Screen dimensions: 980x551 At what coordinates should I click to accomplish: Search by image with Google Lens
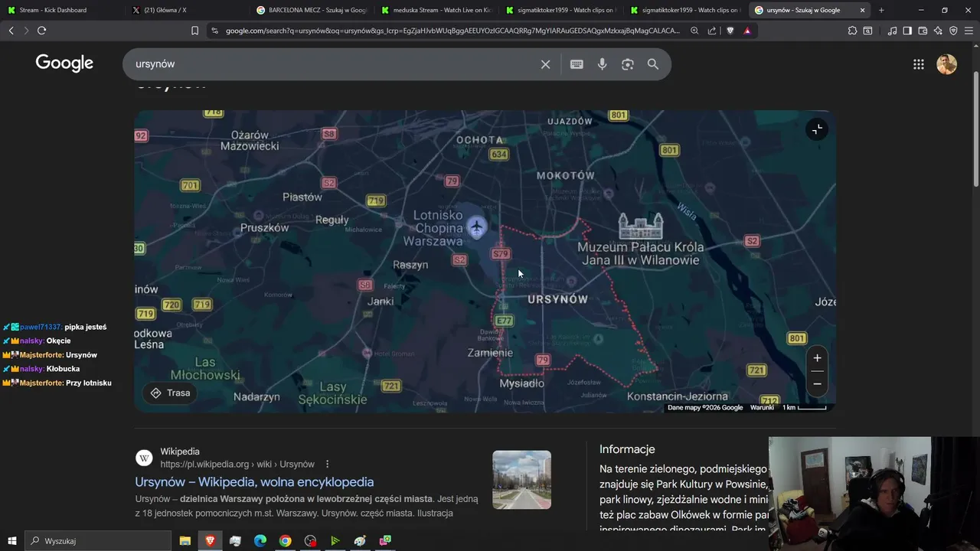pyautogui.click(x=628, y=64)
